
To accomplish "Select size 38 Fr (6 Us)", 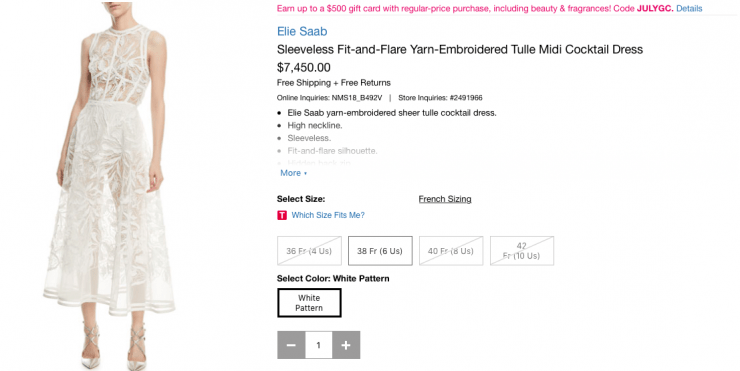I will click(x=380, y=251).
